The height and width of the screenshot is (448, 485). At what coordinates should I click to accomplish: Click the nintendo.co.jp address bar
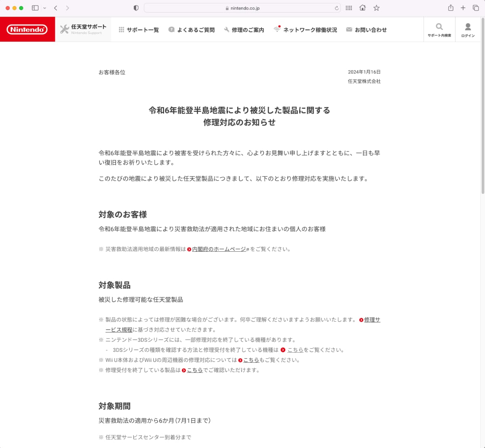(242, 8)
